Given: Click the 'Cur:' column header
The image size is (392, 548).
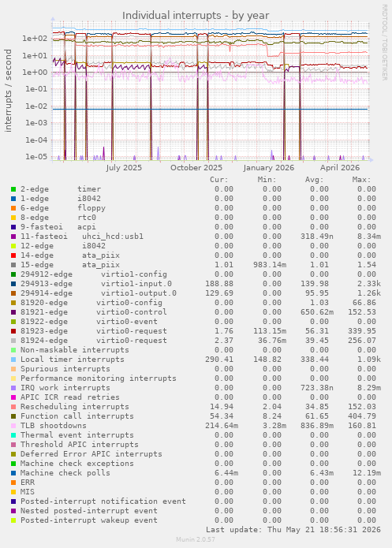Looking at the screenshot, I should [x=219, y=180].
